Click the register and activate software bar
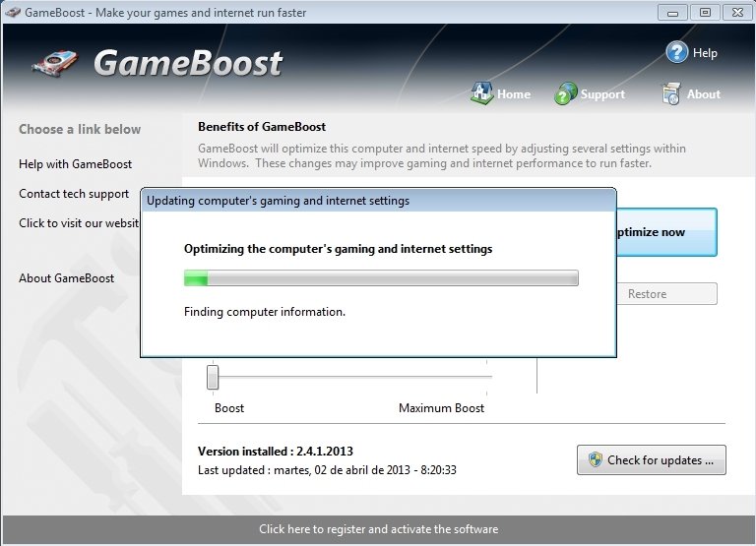756x546 pixels. click(x=378, y=529)
